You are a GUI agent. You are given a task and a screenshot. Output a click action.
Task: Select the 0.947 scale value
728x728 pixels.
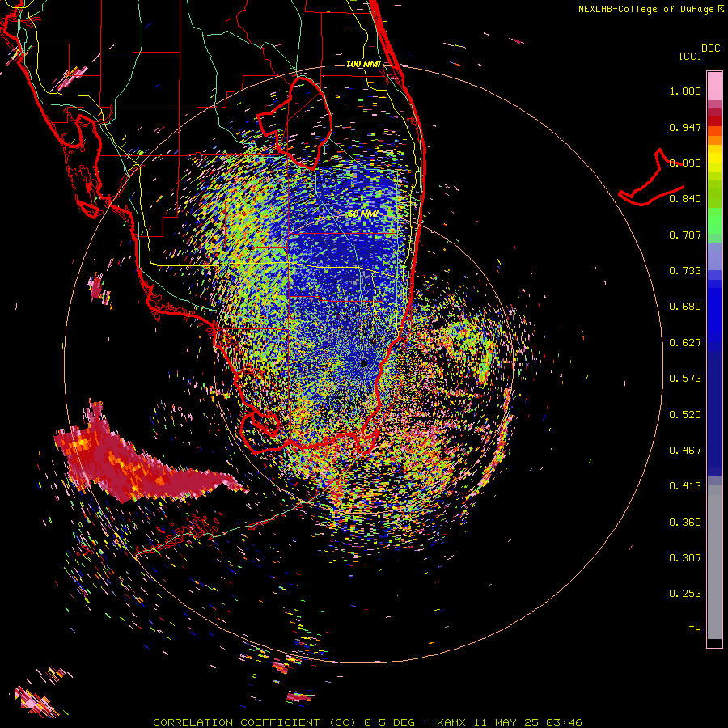pos(685,127)
